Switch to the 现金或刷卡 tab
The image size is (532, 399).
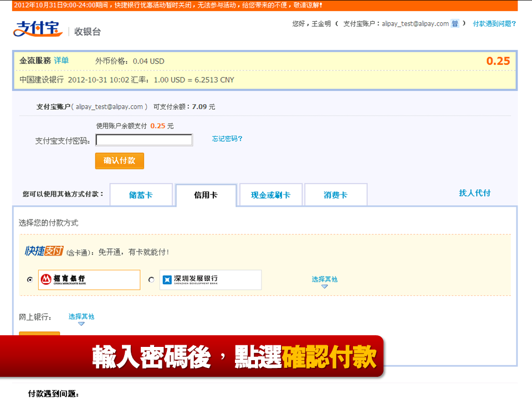[x=270, y=195]
